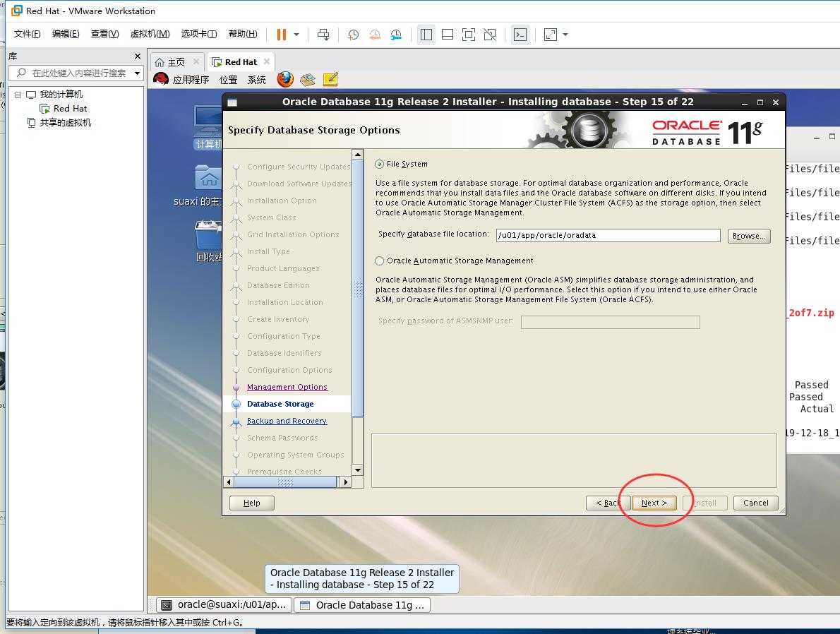
Task: Click the database file location field
Action: click(608, 235)
